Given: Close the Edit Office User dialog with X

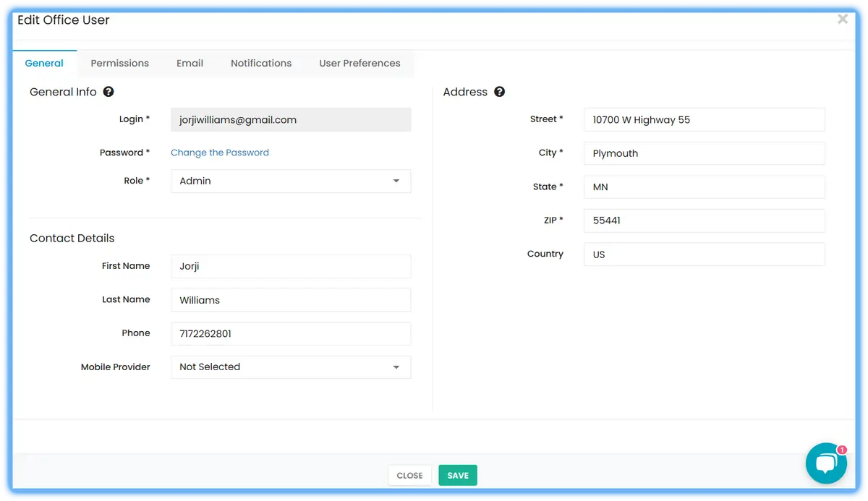Looking at the screenshot, I should pyautogui.click(x=843, y=20).
